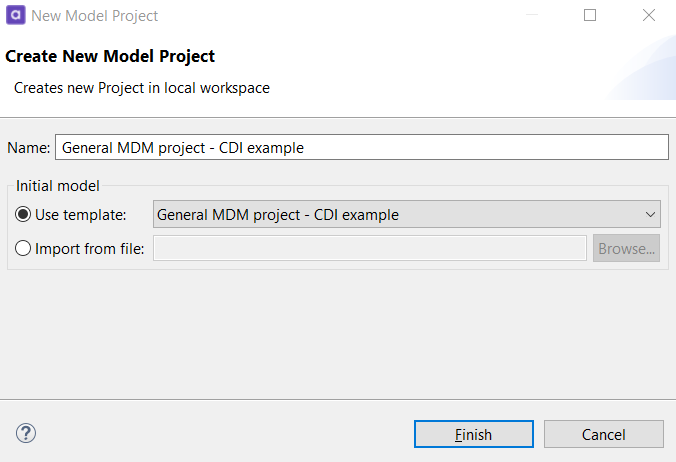Click the "Name:" field label
The height and width of the screenshot is (462, 676).
[x=28, y=147]
